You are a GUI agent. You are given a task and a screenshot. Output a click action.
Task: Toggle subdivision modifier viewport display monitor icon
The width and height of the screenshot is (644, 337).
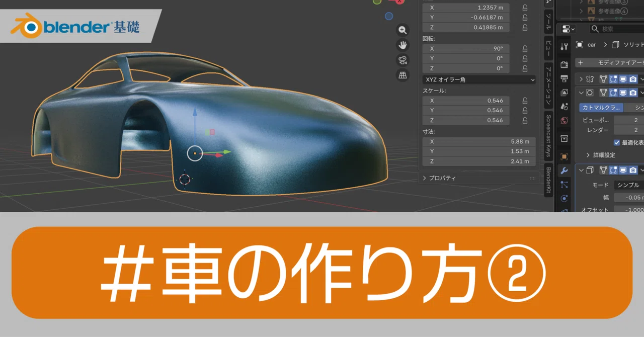(623, 93)
